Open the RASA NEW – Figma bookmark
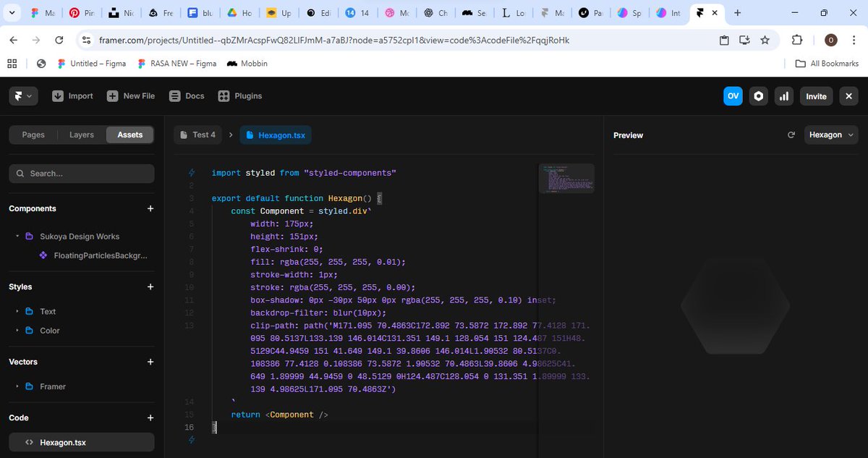This screenshot has height=458, width=868. 176,64
